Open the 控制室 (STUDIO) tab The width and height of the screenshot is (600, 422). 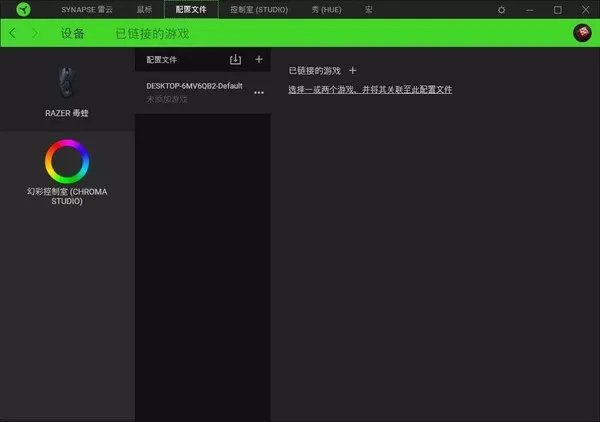[x=259, y=10]
